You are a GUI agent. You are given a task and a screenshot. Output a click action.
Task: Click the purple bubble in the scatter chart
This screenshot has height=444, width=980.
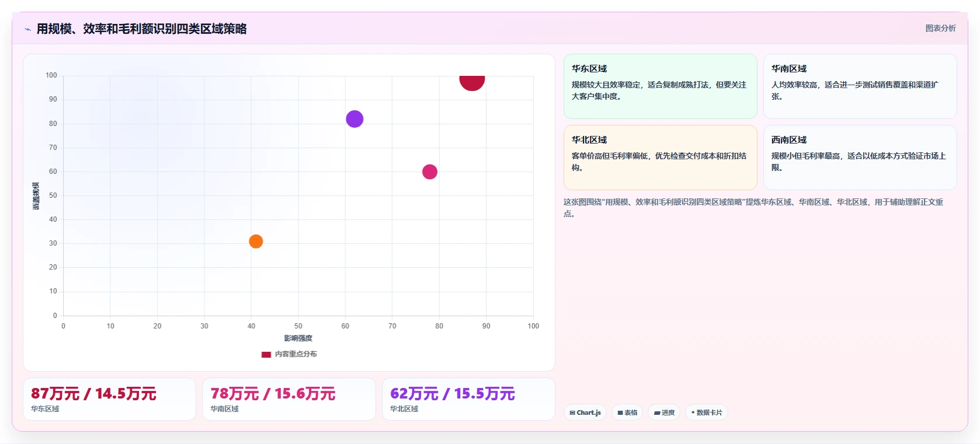click(355, 119)
